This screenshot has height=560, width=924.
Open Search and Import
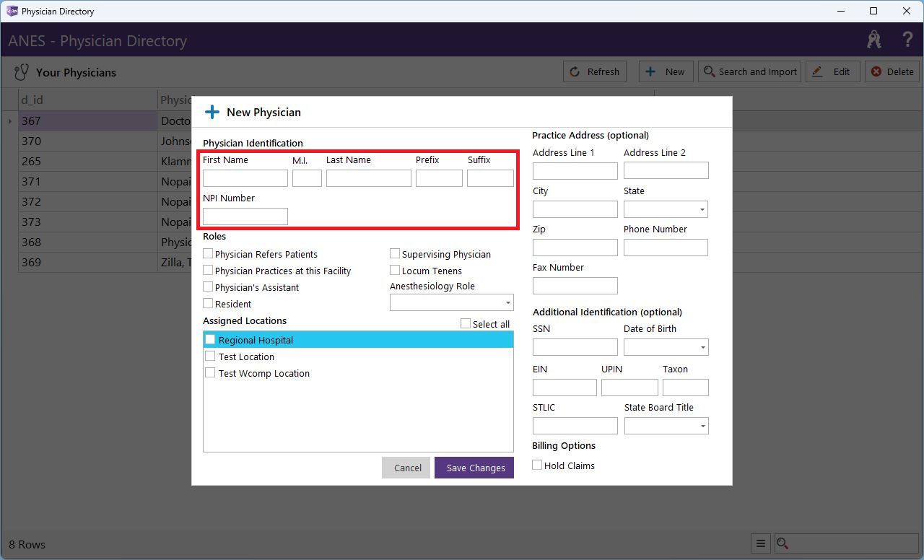pyautogui.click(x=749, y=71)
